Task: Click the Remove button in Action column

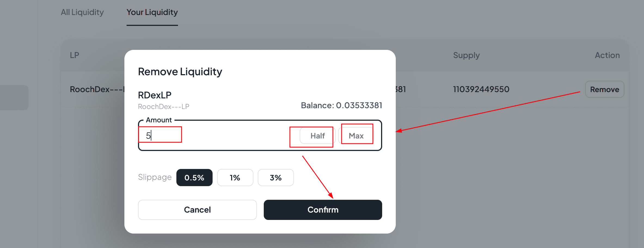Action: [x=605, y=89]
